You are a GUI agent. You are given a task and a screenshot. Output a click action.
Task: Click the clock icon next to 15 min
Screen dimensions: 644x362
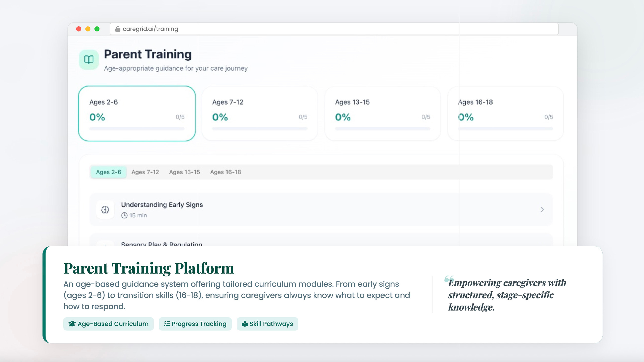pos(124,215)
